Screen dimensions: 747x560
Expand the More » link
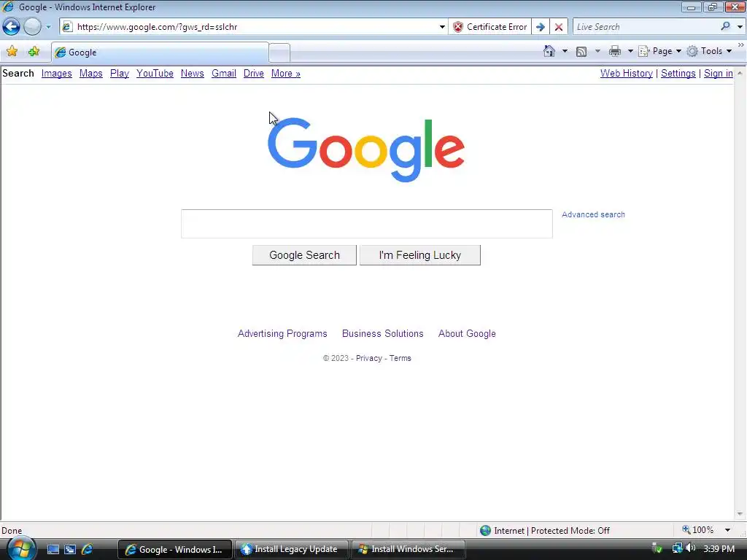[286, 74]
